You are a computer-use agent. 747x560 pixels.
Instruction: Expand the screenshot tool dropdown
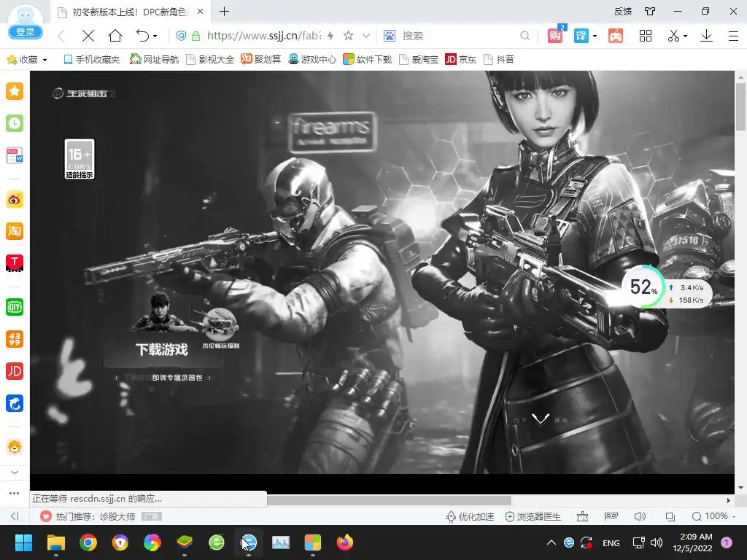686,36
